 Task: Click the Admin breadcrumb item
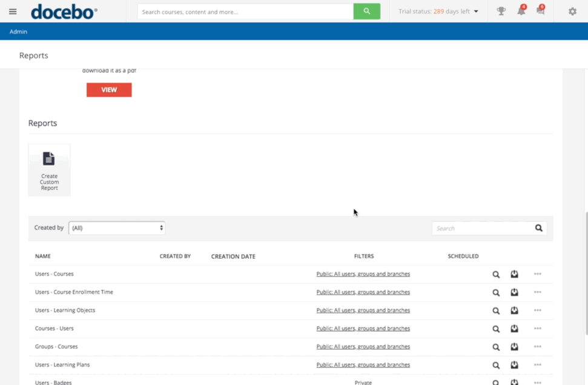18,32
